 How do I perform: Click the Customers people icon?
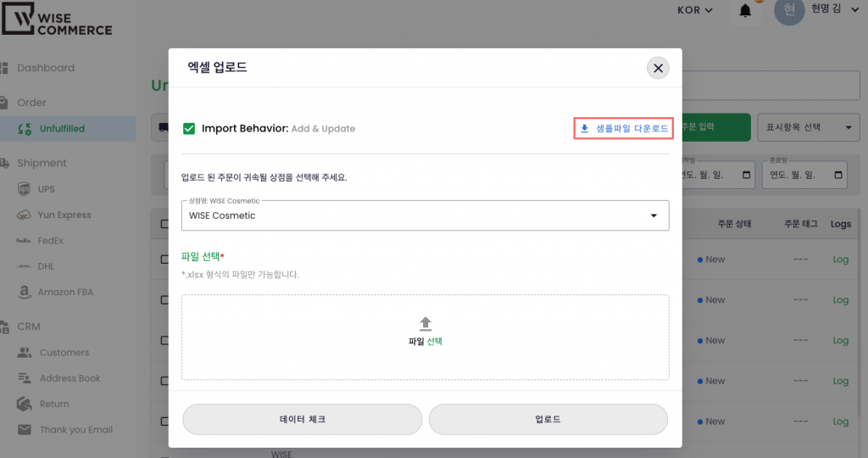tap(25, 352)
